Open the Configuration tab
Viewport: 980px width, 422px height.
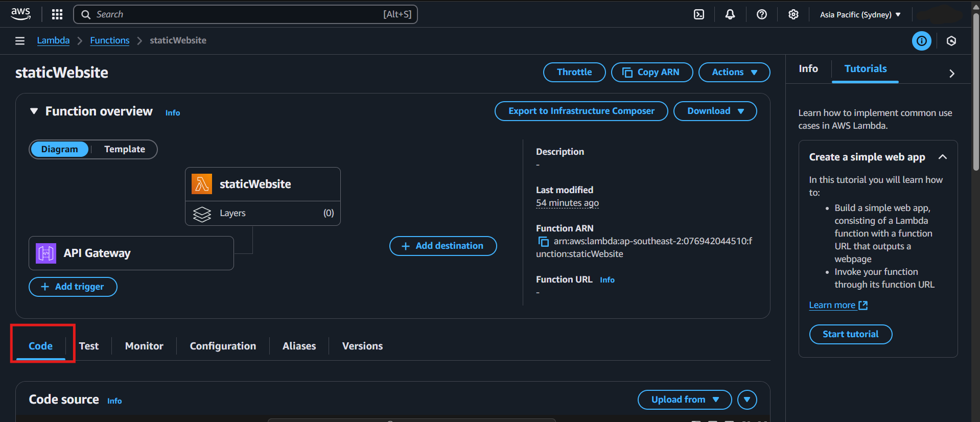[223, 346]
